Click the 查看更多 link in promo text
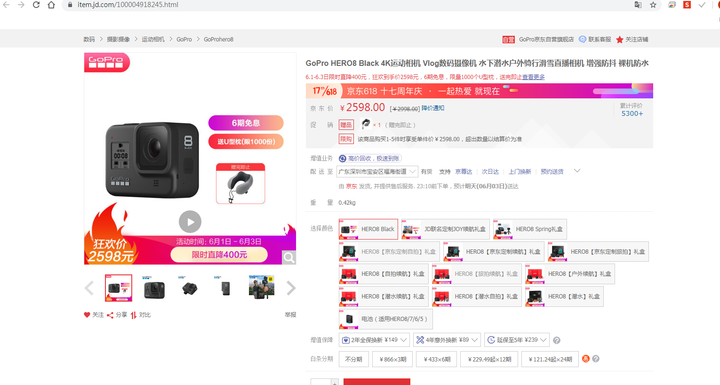This screenshot has height=385, width=720. (x=533, y=77)
